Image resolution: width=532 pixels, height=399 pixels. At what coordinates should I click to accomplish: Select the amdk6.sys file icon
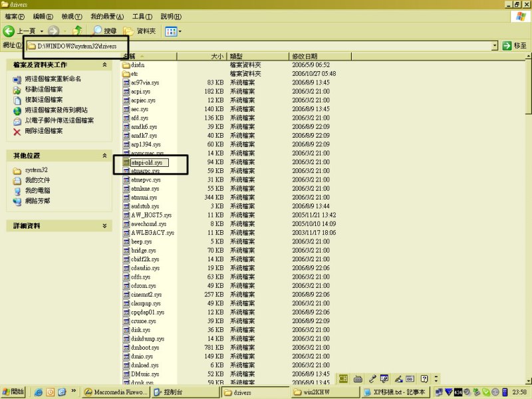126,126
